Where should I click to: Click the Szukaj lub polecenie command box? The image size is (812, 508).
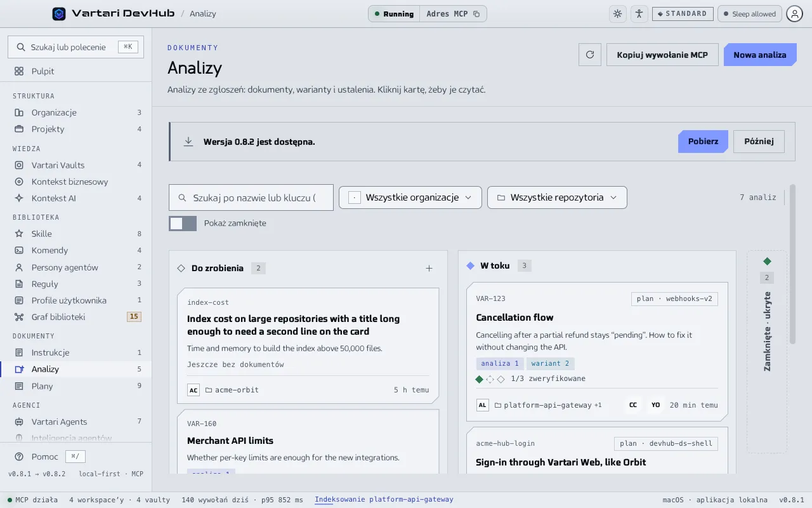click(x=76, y=47)
